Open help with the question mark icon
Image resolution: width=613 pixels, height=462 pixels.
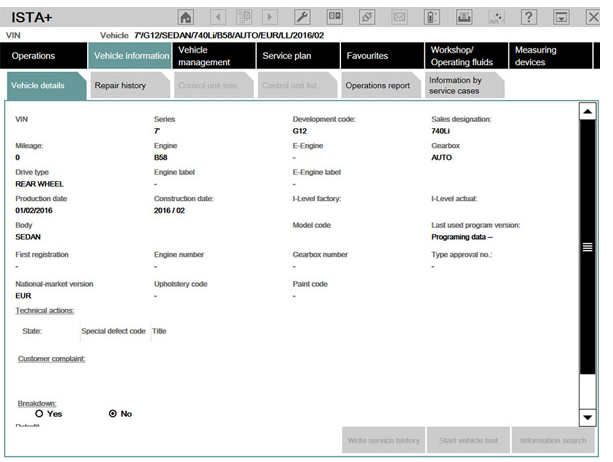pyautogui.click(x=529, y=17)
